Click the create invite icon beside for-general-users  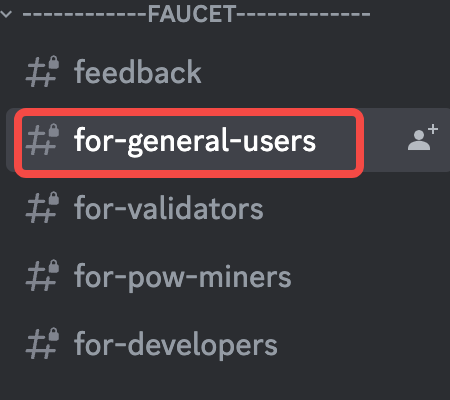click(x=423, y=137)
